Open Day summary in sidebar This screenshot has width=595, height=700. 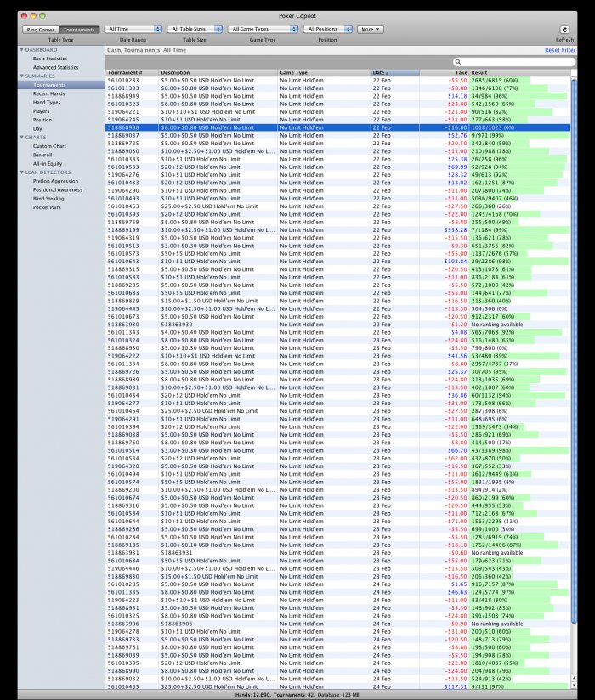[37, 128]
